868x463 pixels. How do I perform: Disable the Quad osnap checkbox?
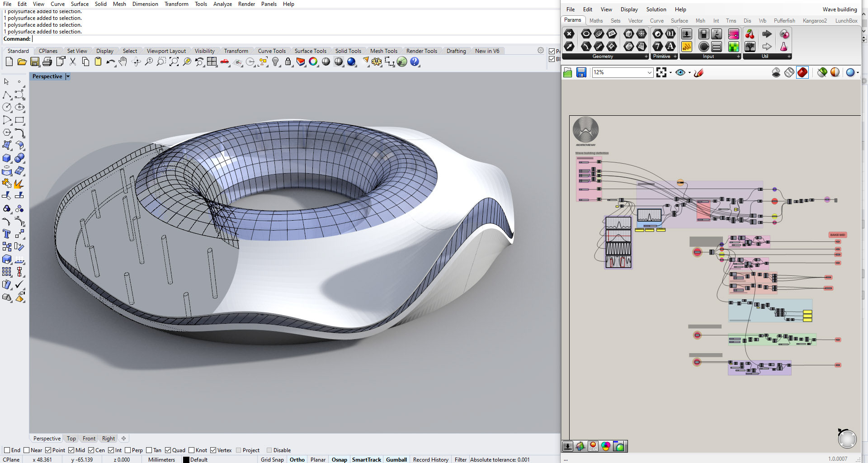click(168, 450)
